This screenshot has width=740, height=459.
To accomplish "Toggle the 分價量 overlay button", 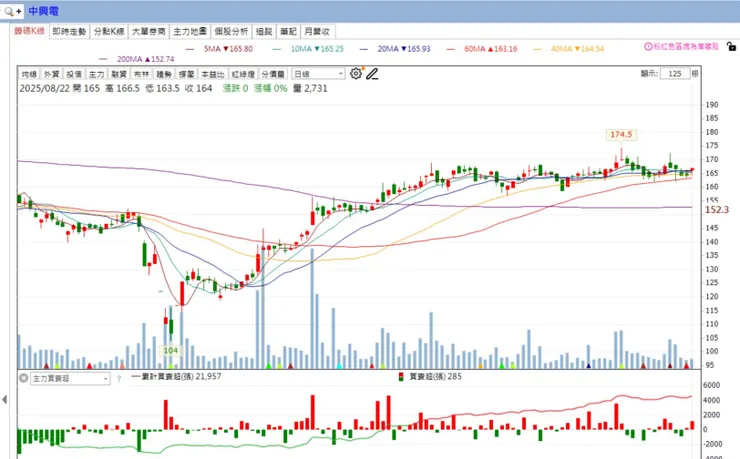I will pos(273,74).
